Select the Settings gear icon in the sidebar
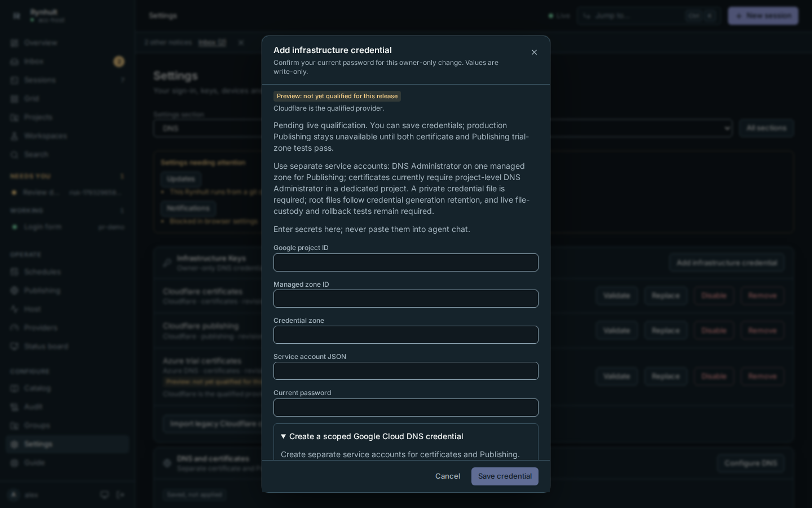The width and height of the screenshot is (812, 508). pos(15,444)
